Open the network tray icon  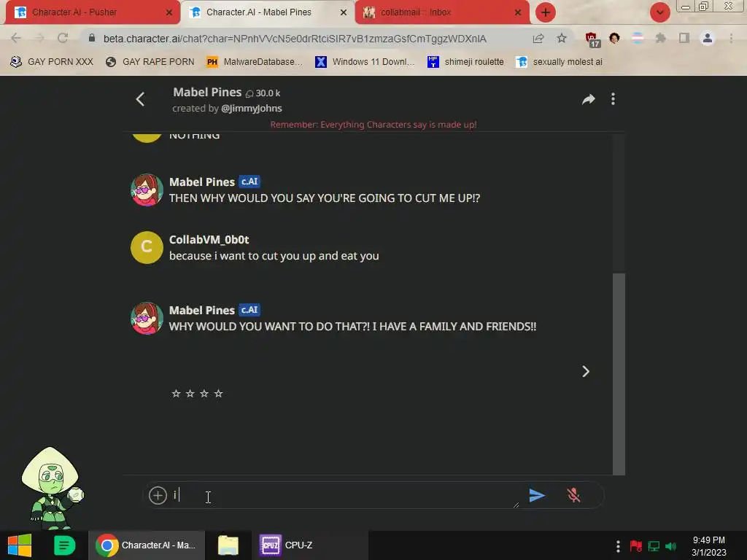pos(654,546)
